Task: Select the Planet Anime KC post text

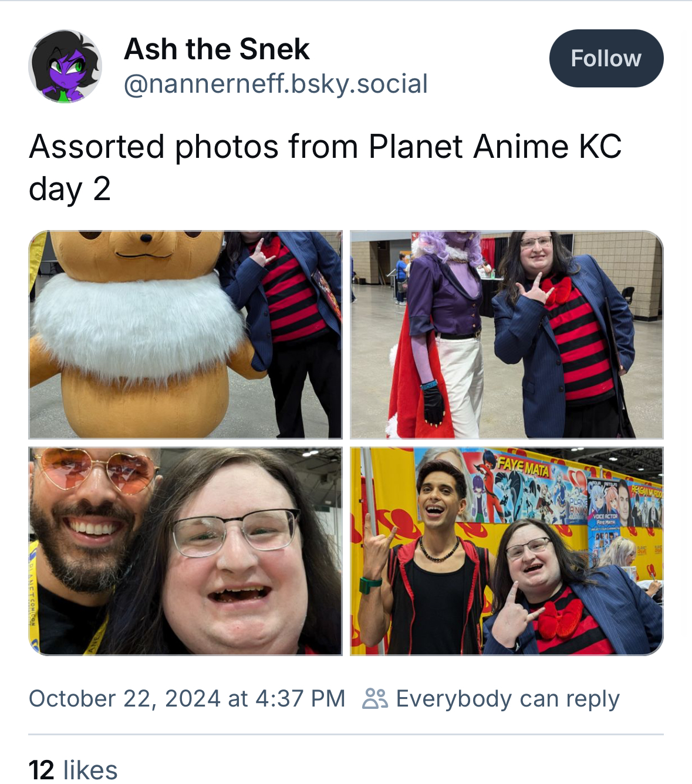Action: point(325,167)
